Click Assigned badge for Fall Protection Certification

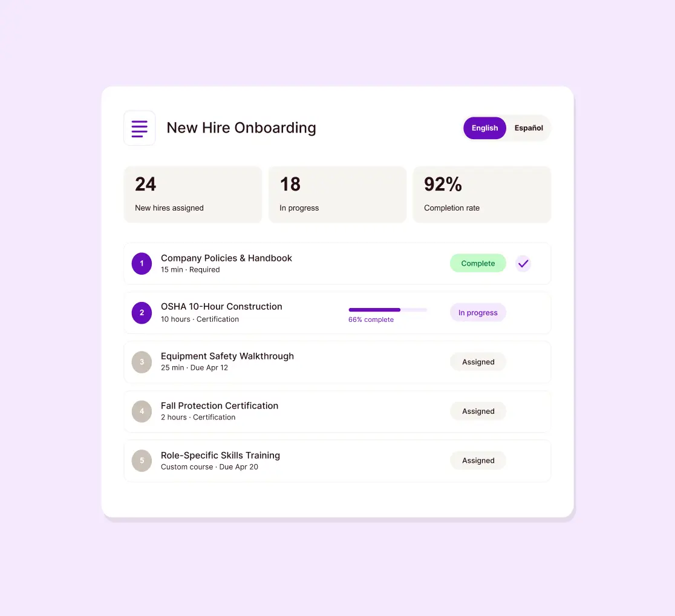[478, 411]
